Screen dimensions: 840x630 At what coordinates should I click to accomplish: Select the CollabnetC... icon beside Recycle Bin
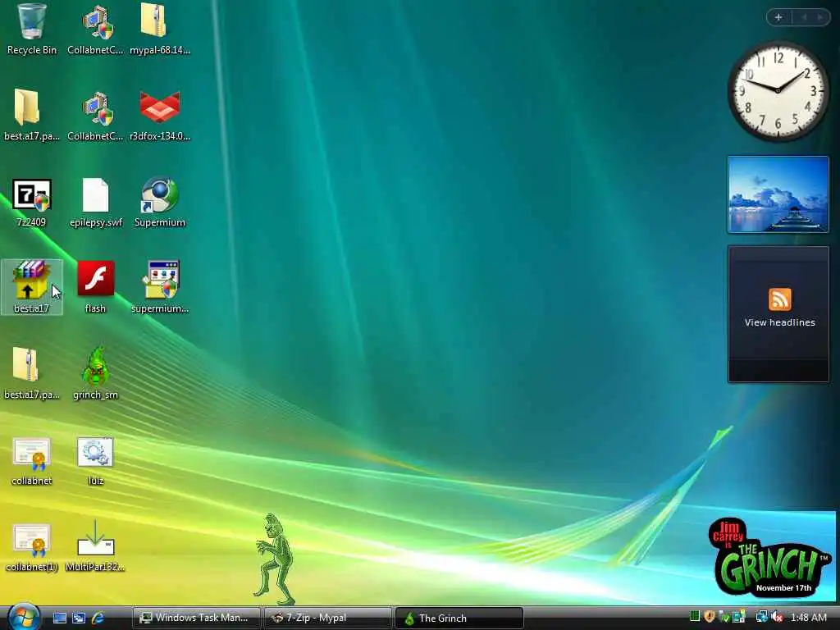95,30
